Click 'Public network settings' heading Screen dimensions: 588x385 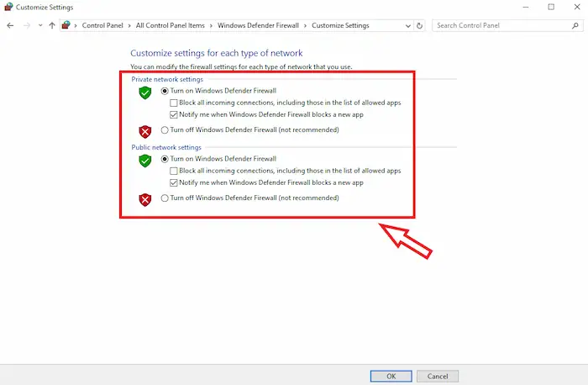(x=166, y=147)
